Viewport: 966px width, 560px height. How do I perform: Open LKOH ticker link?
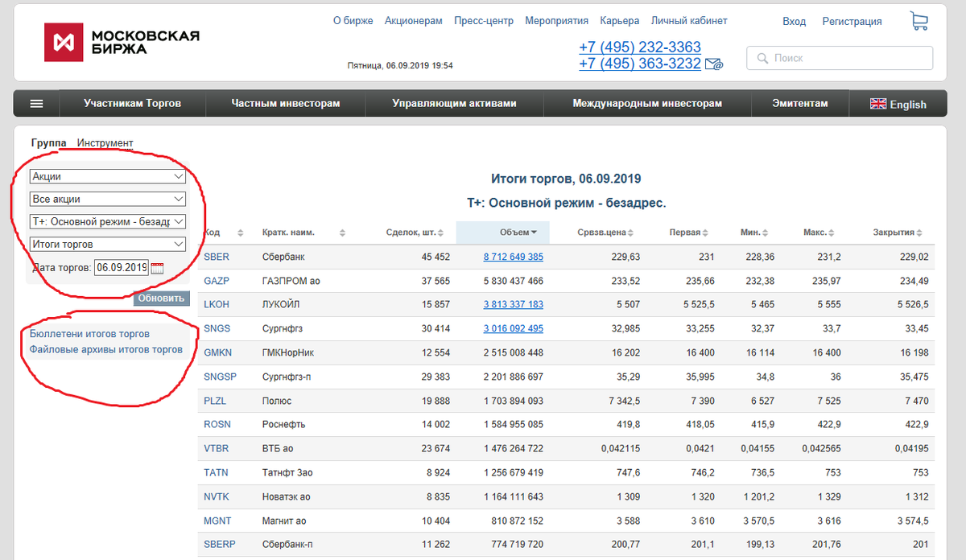tap(217, 305)
